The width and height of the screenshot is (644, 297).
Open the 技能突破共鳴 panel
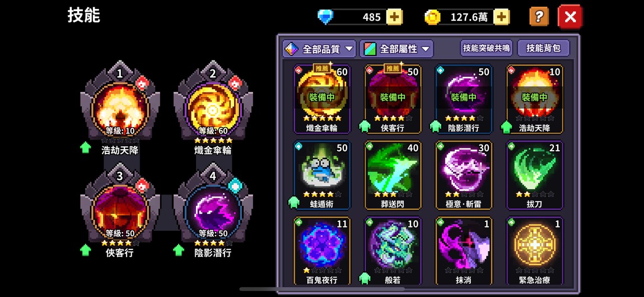click(487, 48)
